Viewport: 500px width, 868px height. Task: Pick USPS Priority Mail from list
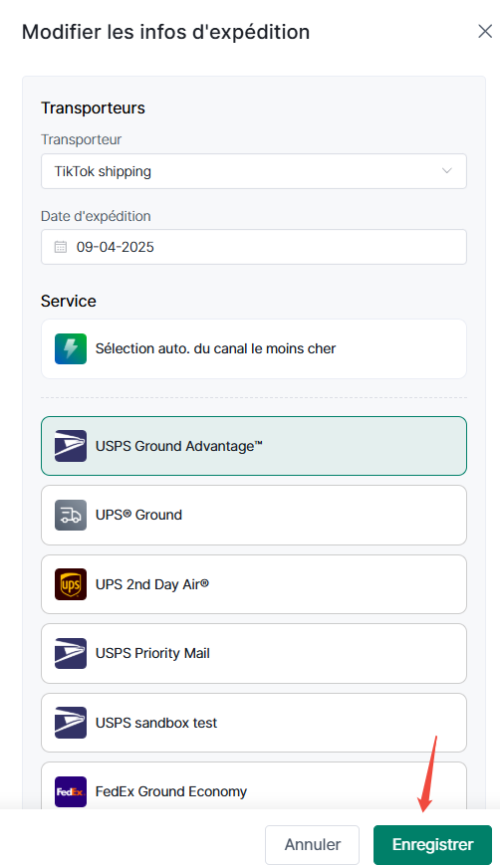pyautogui.click(x=254, y=653)
